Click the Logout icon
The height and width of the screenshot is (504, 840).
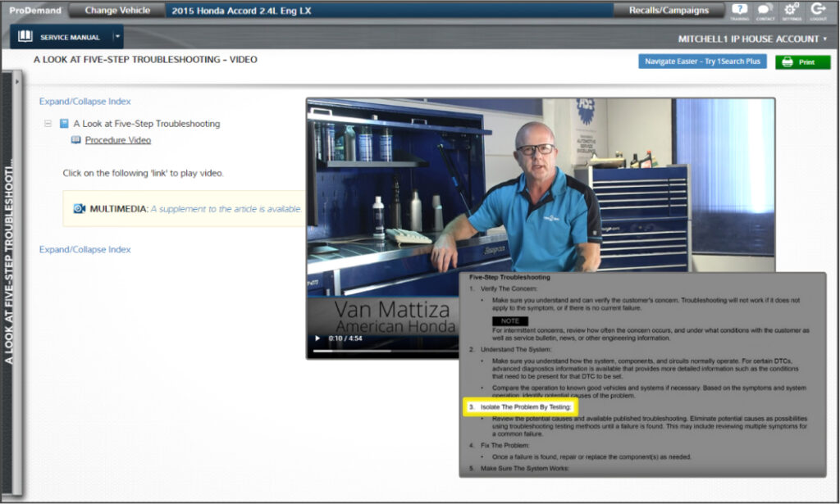817,11
